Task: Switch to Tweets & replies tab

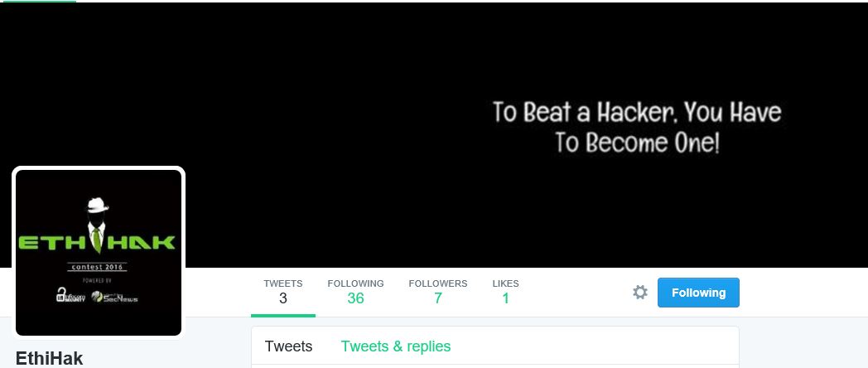Action: click(x=396, y=346)
